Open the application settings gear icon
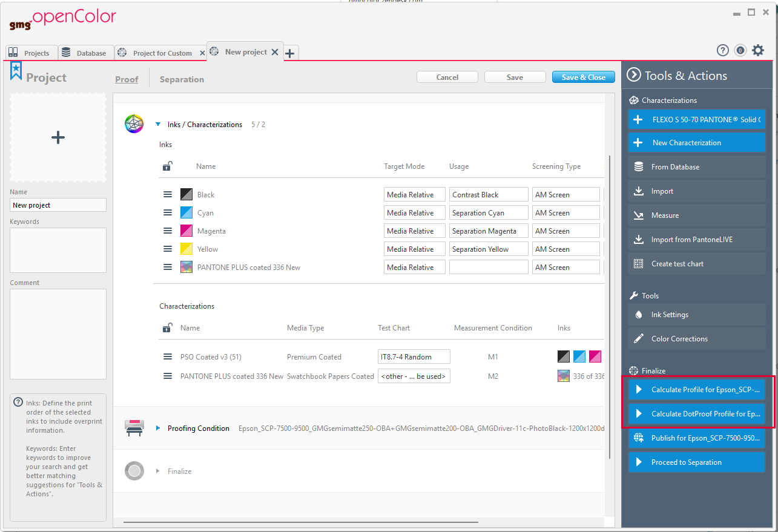This screenshot has width=778, height=532. coord(758,50)
